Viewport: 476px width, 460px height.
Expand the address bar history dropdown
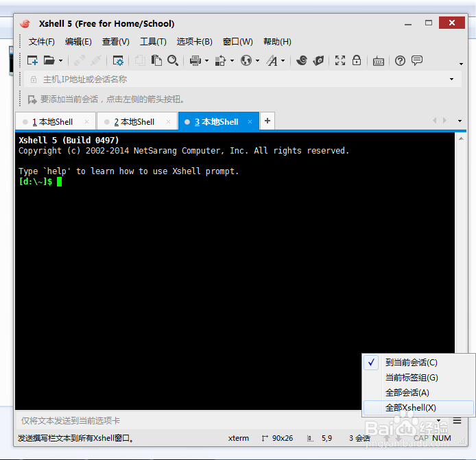452,80
